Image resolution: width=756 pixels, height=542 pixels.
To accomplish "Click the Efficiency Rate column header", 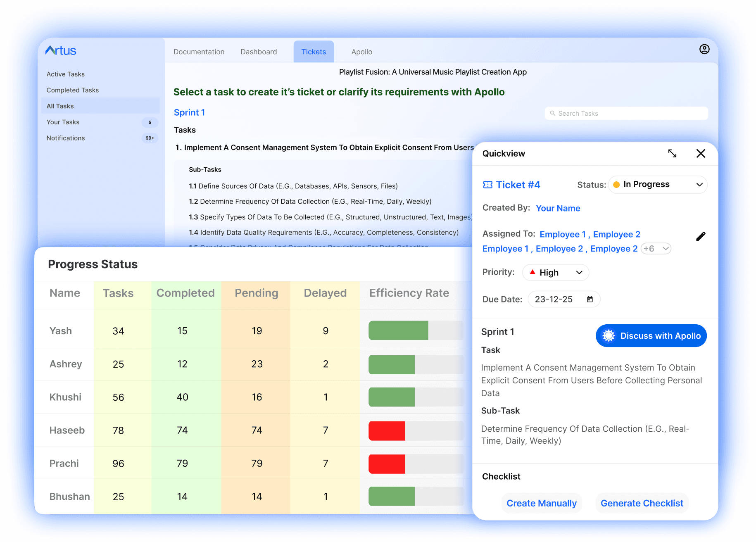I will 409,293.
